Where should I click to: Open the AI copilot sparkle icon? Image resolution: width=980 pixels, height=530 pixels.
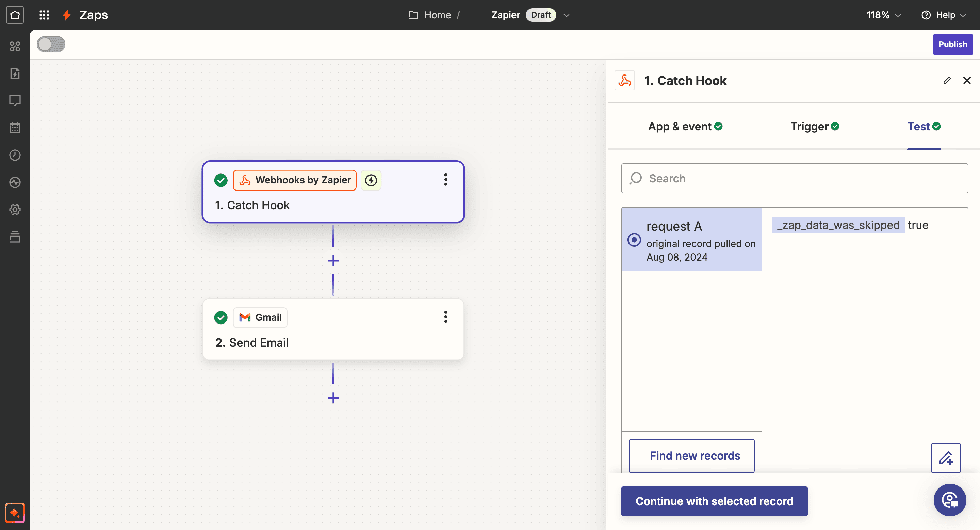click(15, 513)
